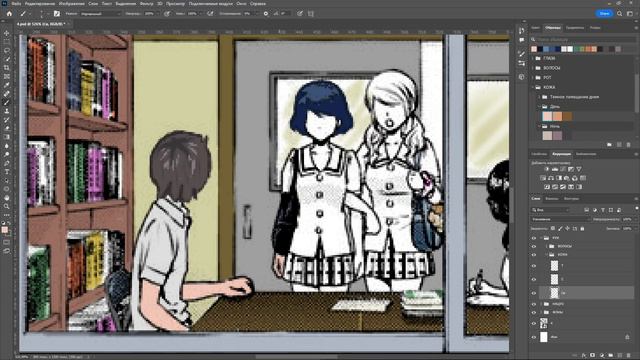Click the swatch search field

coord(584,39)
